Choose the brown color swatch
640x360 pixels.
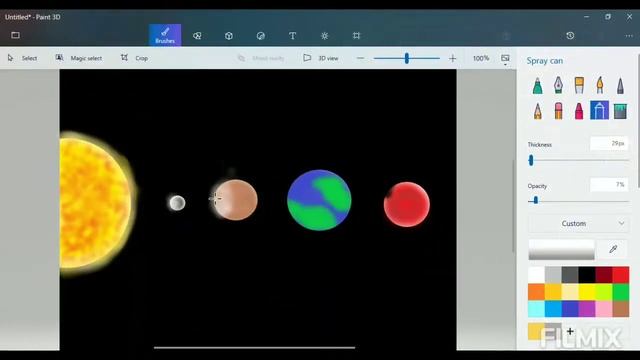coord(621,309)
